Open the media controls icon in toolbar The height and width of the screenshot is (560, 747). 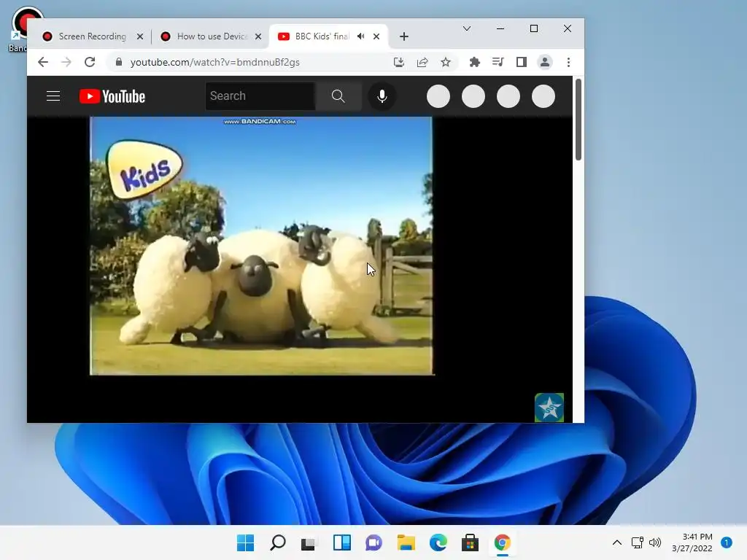pyautogui.click(x=498, y=62)
